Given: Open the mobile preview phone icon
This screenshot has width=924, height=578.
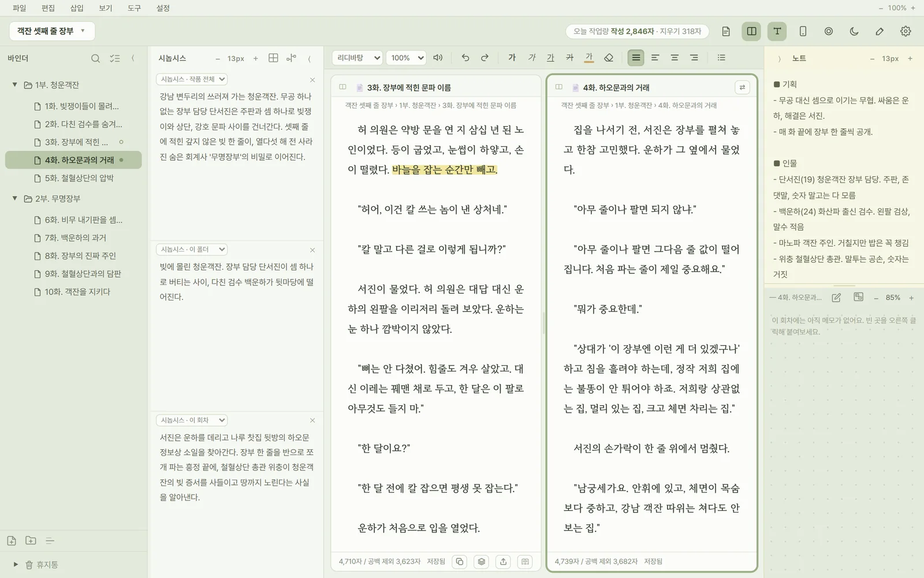Looking at the screenshot, I should click(803, 31).
